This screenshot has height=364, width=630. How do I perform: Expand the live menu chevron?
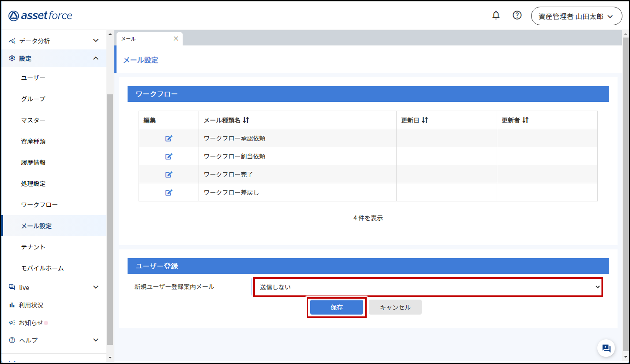point(96,287)
